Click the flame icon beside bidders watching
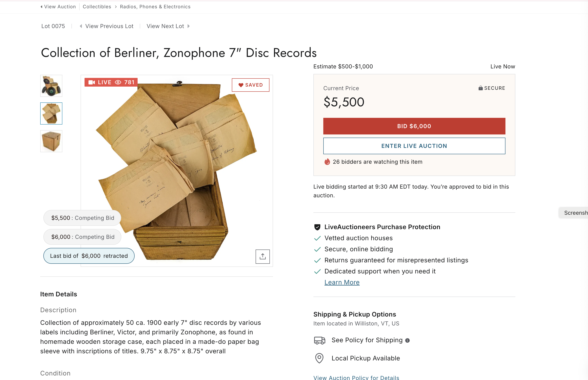Screen dimensions: 588x380 [x=327, y=162]
